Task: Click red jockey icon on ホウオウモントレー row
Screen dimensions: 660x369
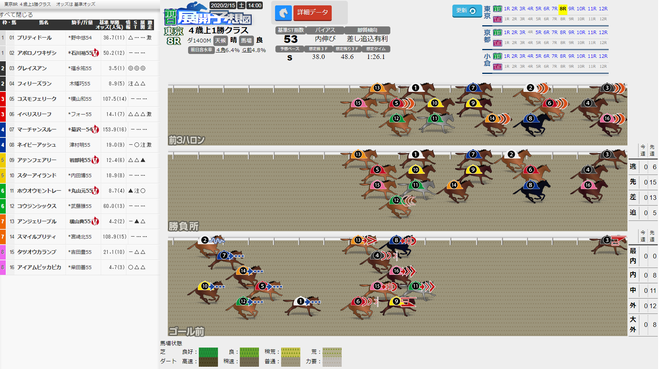Action: point(95,191)
